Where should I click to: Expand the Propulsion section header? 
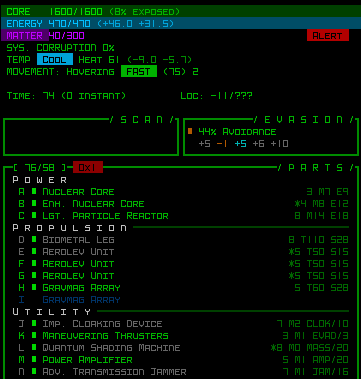pyautogui.click(x=70, y=228)
